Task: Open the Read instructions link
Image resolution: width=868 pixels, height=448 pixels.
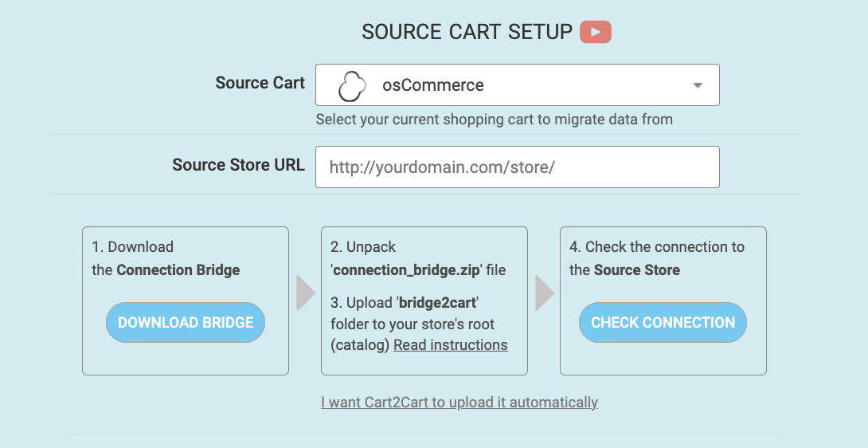Action: (x=450, y=345)
